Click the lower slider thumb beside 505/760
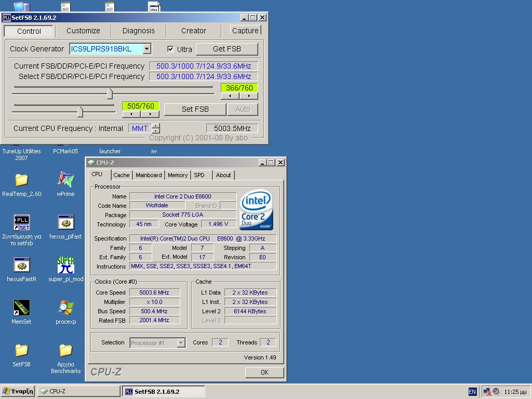The width and height of the screenshot is (532, 399). 80,112
